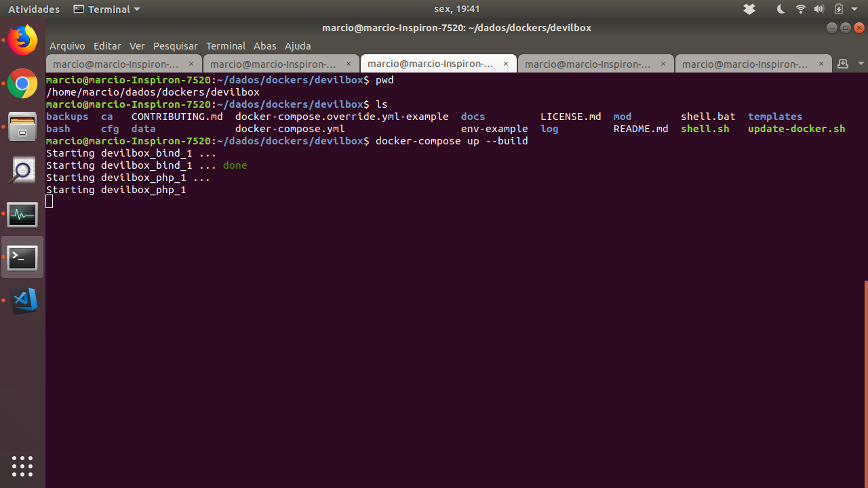Toggle night light via the moon icon
Image resolution: width=868 pixels, height=488 pixels.
pos(781,9)
